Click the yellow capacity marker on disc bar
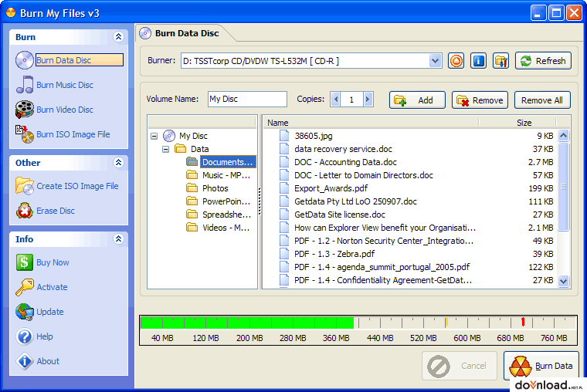Image resolution: width=587 pixels, height=392 pixels. coord(446,323)
